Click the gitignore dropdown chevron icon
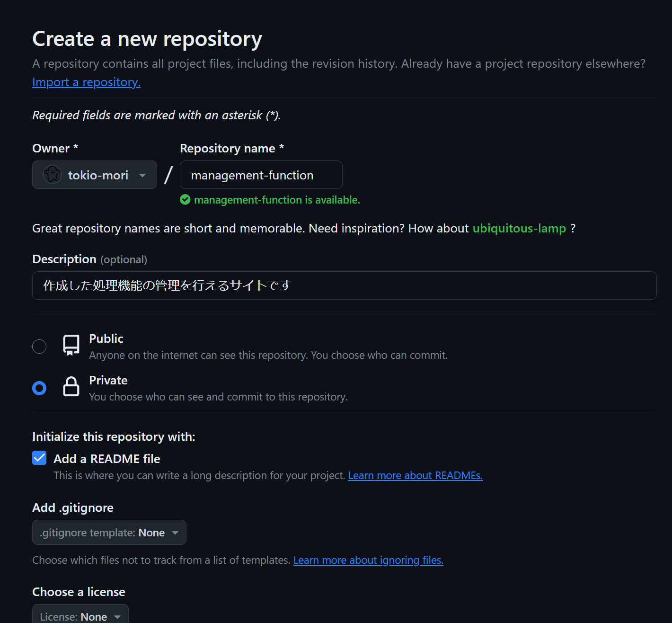This screenshot has height=623, width=672. pos(176,533)
